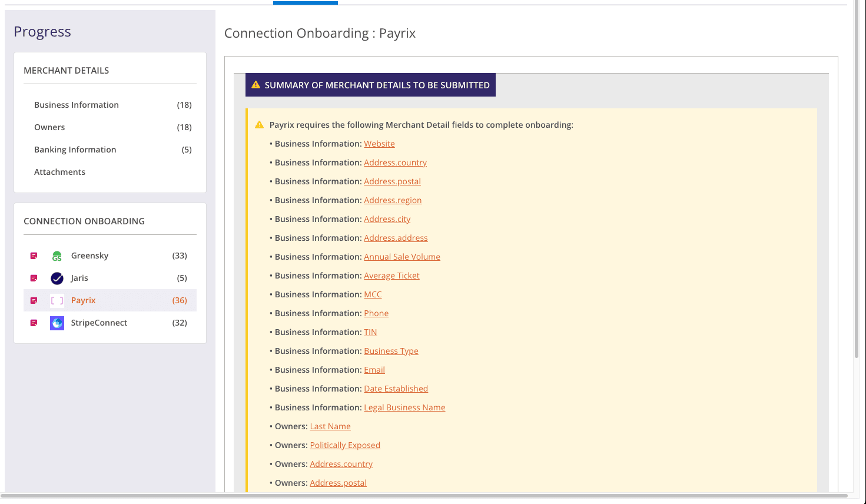This screenshot has width=866, height=504.
Task: Follow the TIN link
Action: 370,332
